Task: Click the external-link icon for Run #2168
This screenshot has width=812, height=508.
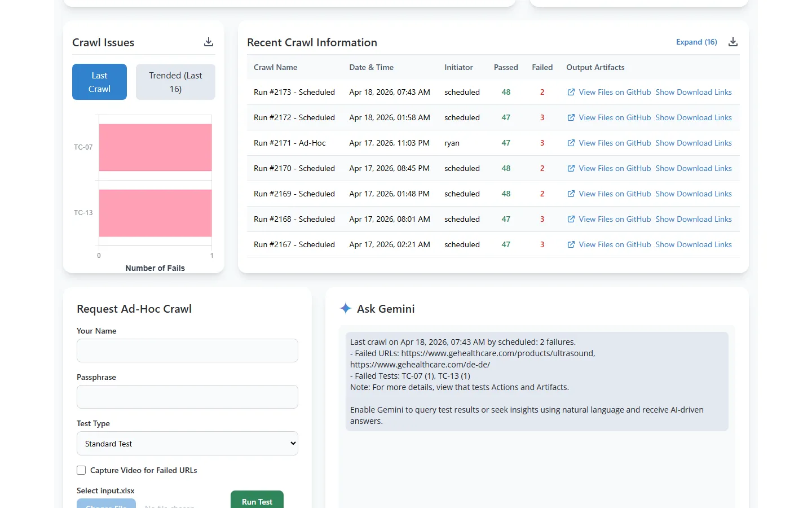Action: click(x=570, y=219)
